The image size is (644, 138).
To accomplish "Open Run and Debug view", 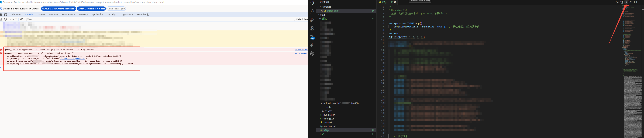I will pos(312,20).
